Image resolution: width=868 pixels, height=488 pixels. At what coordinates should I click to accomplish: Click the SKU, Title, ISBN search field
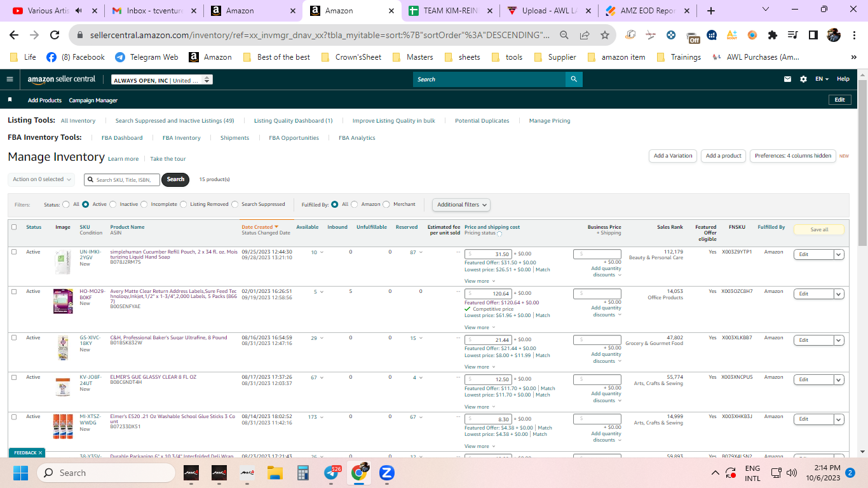(122, 180)
